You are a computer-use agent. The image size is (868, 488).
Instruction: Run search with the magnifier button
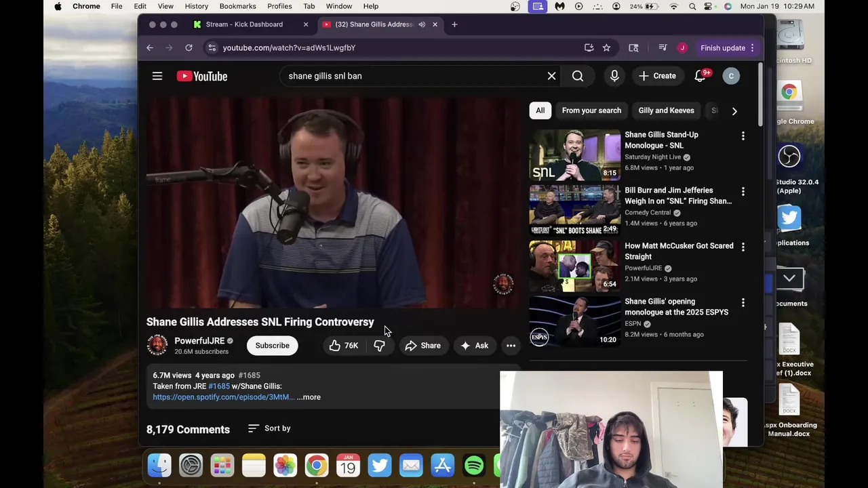coord(578,76)
